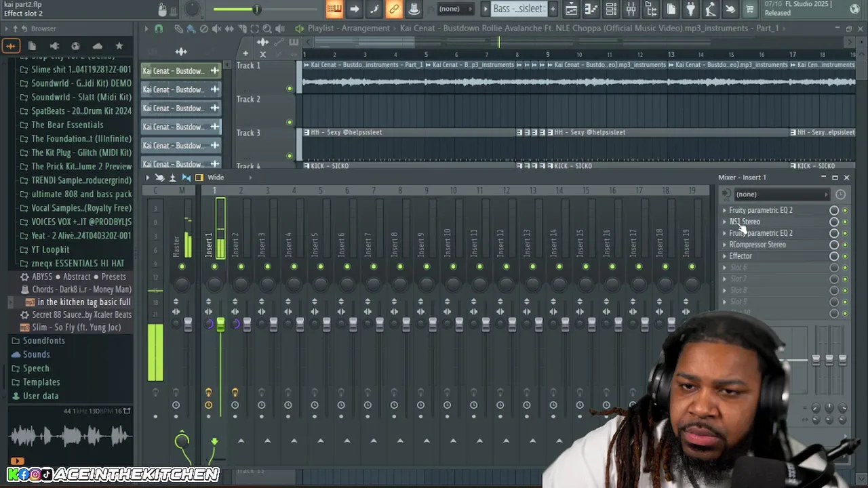Show browser favorites star tab icon
The height and width of the screenshot is (488, 868).
119,46
